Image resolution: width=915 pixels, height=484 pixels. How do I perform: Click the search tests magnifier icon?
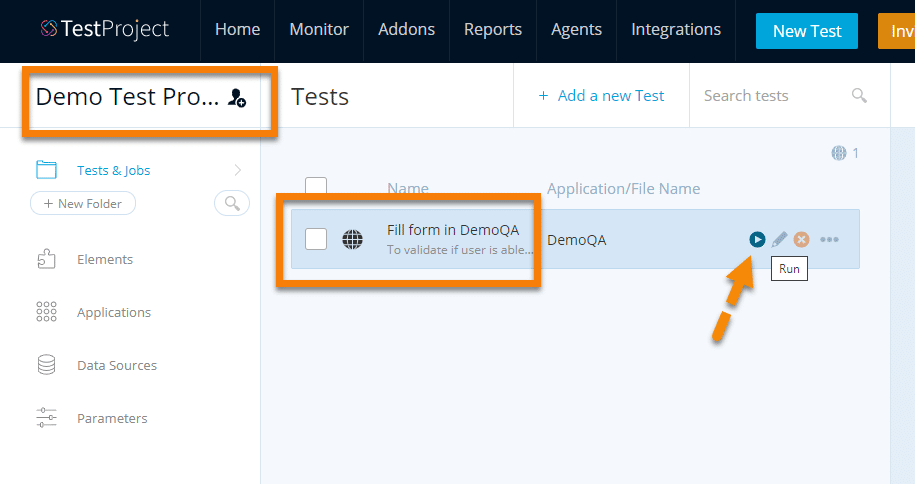point(859,95)
